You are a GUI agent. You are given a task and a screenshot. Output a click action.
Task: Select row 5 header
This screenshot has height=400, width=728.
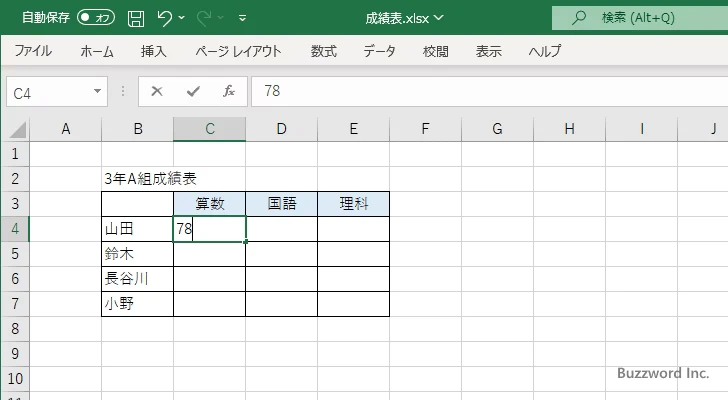(15, 254)
